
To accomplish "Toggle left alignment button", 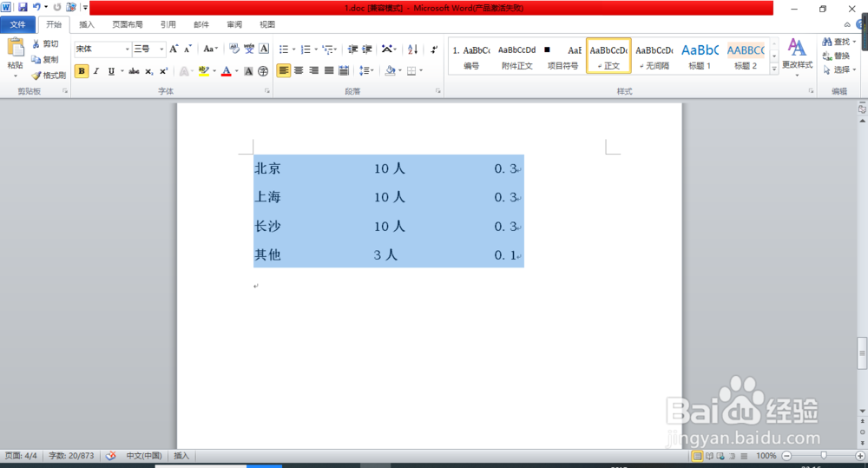I will click(284, 71).
